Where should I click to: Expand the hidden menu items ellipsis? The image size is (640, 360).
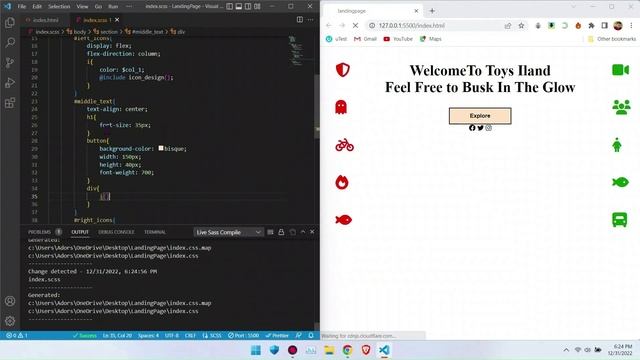pyautogui.click(x=129, y=6)
